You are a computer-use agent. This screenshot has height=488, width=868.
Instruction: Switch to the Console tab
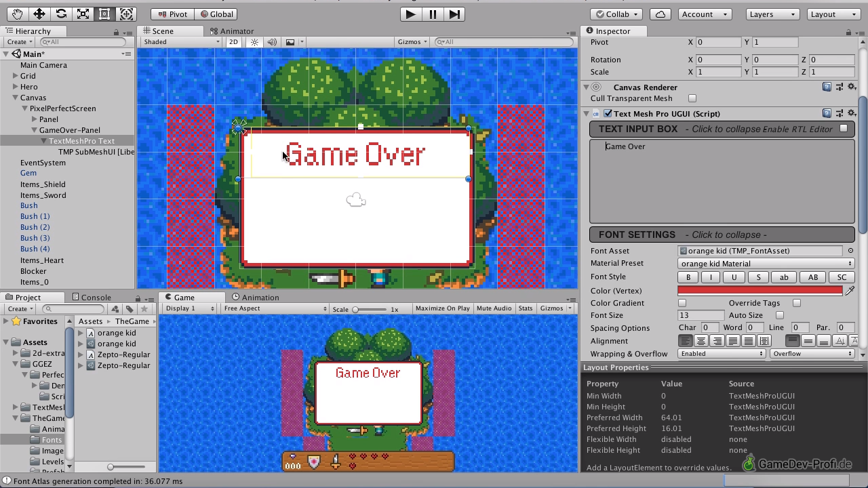[x=96, y=298]
